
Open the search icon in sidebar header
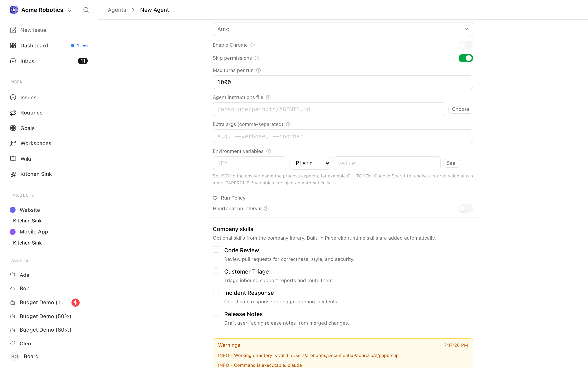tap(86, 10)
